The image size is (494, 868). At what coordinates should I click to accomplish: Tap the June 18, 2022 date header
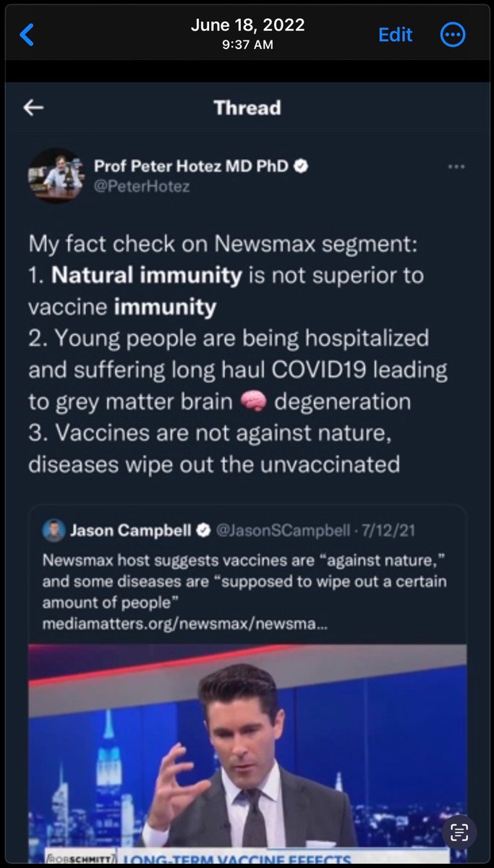(247, 25)
